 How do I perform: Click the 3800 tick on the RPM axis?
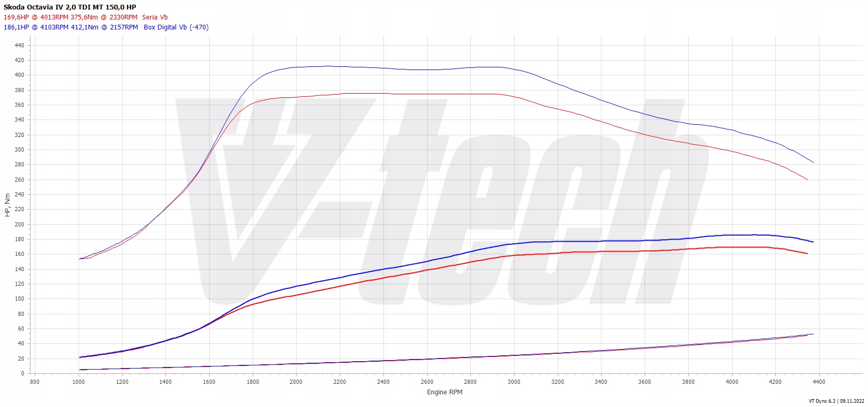point(688,382)
